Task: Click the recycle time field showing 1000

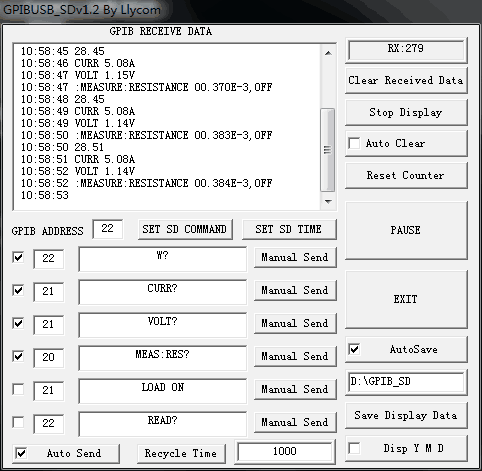Action: (x=285, y=452)
